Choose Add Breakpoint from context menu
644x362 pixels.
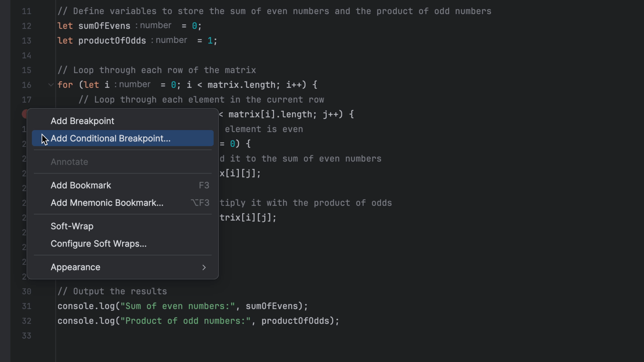coord(82,121)
